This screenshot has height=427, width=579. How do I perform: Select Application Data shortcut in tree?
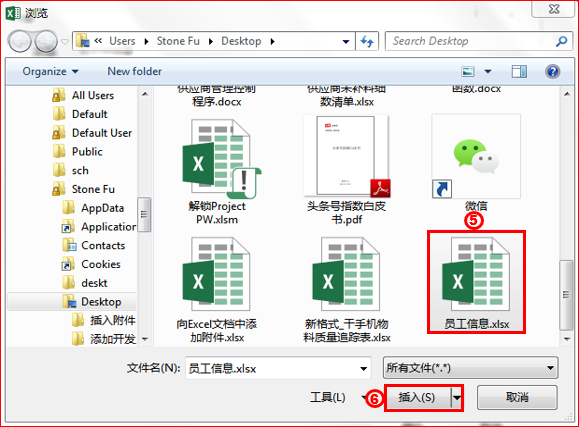coord(99,227)
